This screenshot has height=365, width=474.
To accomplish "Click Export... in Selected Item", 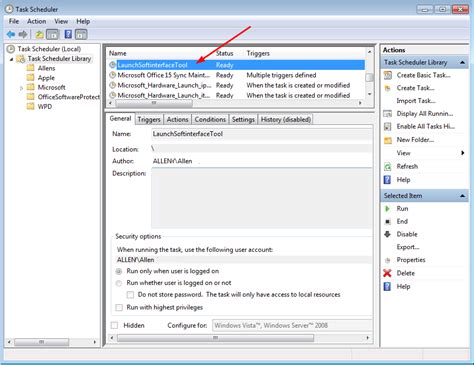I will 408,247.
